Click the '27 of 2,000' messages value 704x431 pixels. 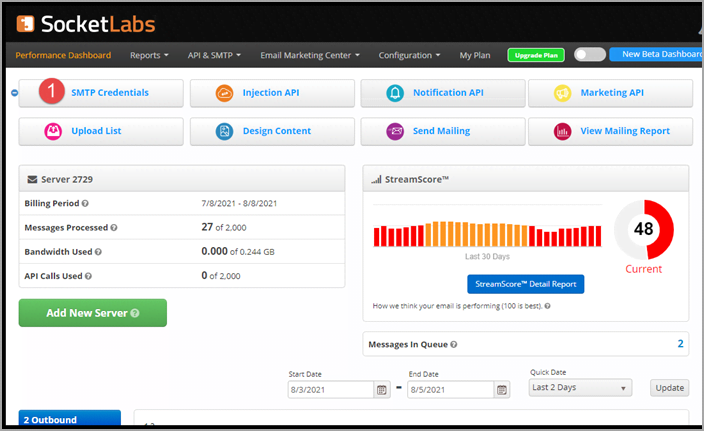[224, 227]
